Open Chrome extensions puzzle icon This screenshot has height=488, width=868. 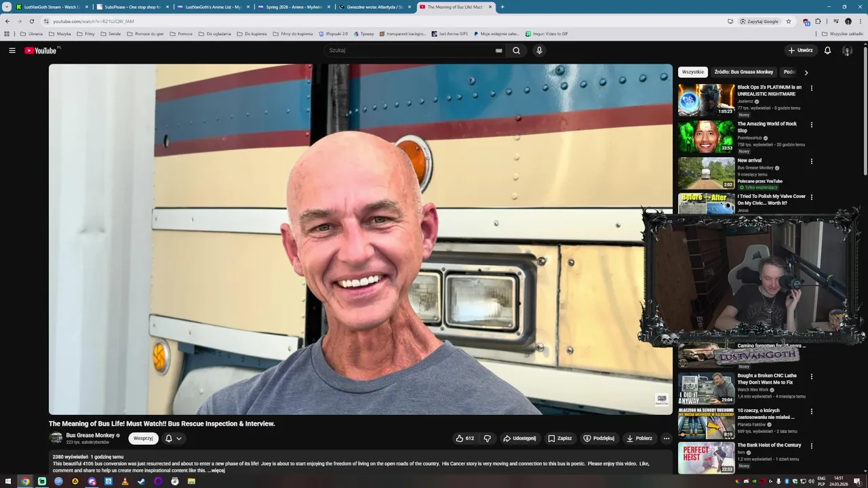click(x=818, y=21)
